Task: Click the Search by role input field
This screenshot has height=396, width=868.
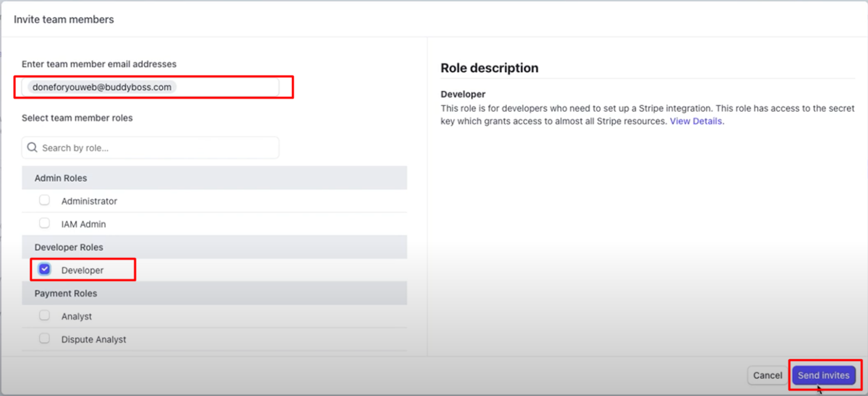Action: 150,147
